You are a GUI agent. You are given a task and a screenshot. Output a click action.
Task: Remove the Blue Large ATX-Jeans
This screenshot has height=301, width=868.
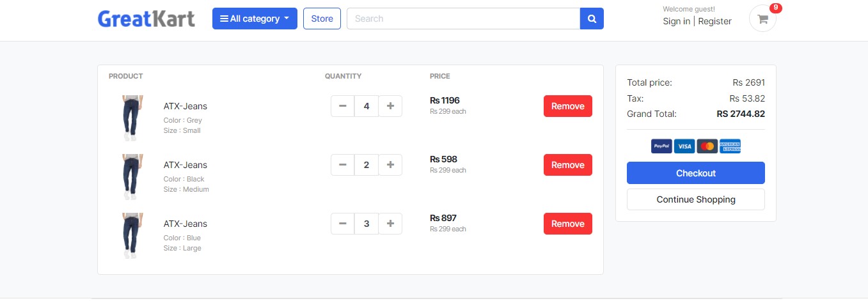[x=568, y=224]
